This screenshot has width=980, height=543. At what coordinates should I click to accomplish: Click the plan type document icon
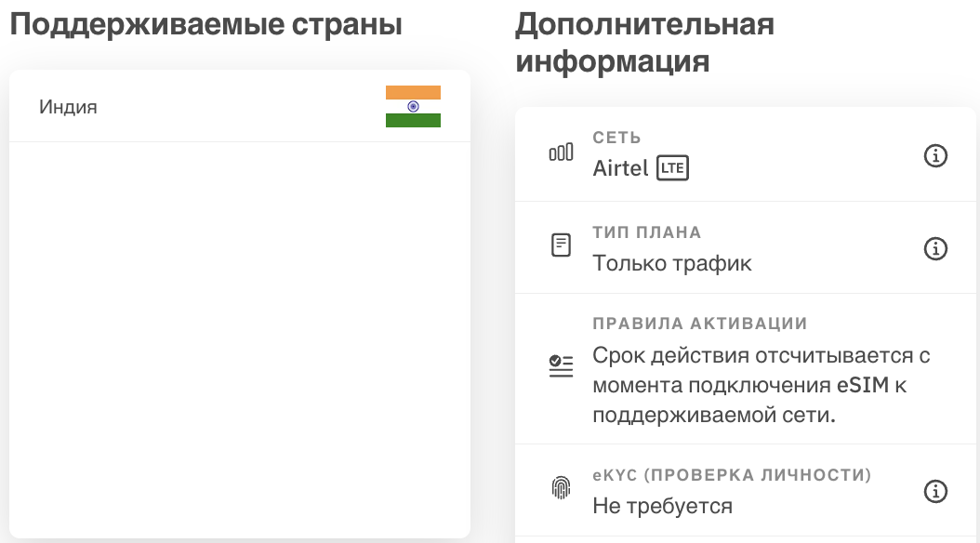click(561, 245)
